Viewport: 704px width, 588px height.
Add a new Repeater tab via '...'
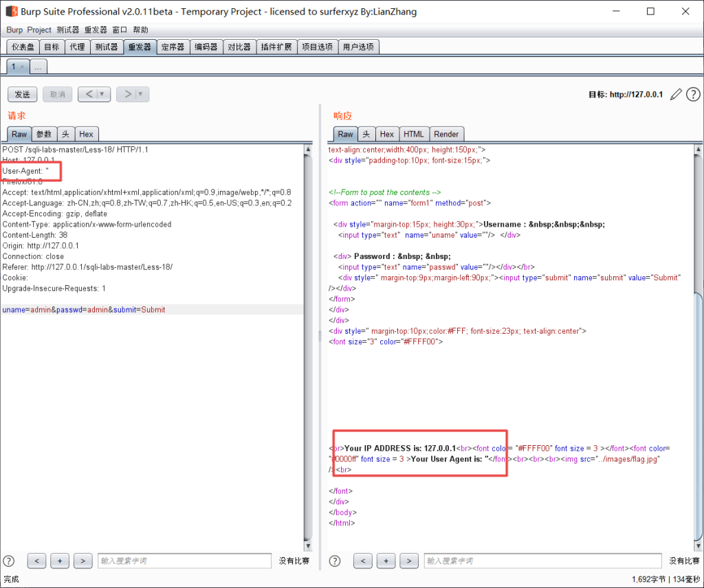click(38, 67)
